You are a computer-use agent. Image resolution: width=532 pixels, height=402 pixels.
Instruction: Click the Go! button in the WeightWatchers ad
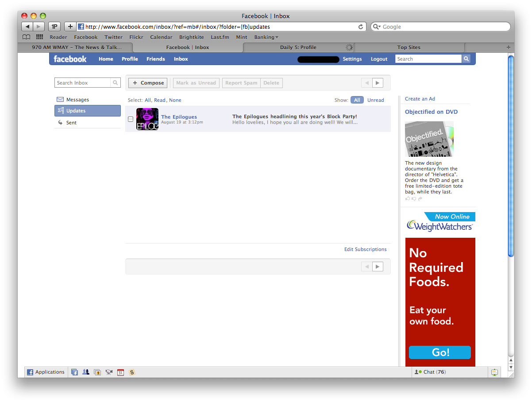tap(440, 352)
